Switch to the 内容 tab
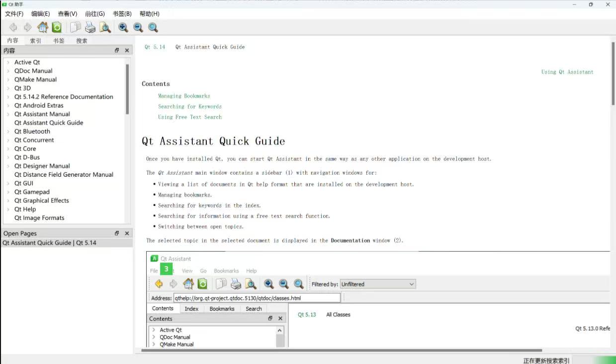Viewport: 616px width, 364px height. (12, 41)
